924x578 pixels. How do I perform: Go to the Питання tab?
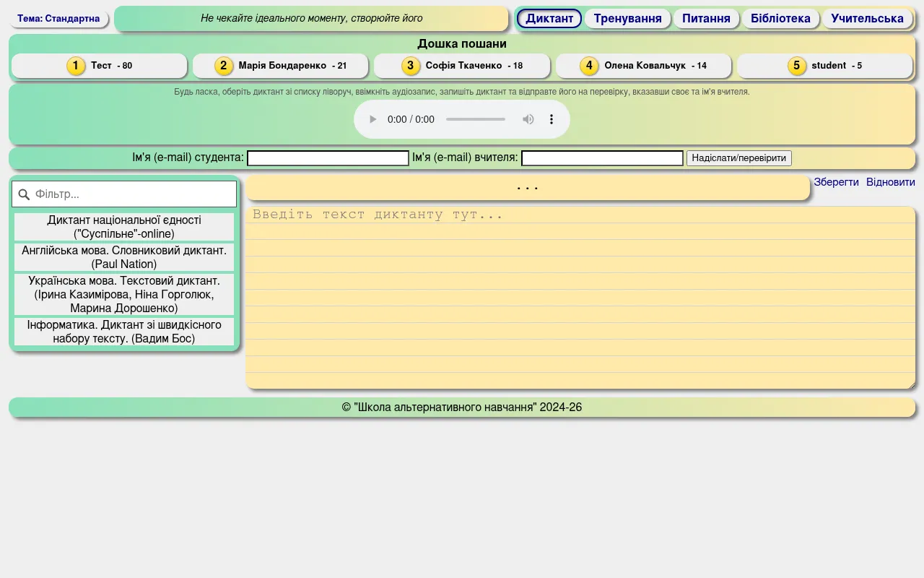(x=706, y=19)
